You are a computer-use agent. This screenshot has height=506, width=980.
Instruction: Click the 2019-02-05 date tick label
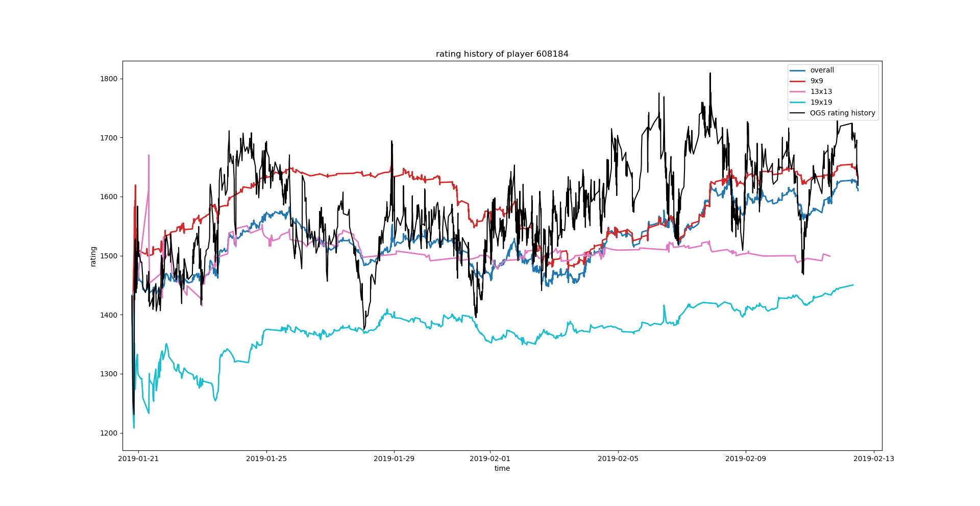coord(618,459)
